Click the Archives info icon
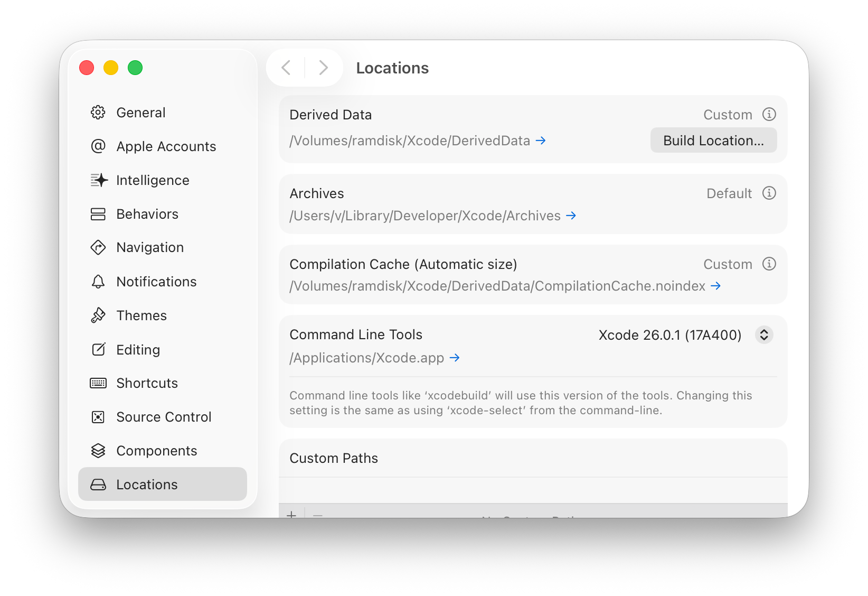868x596 pixels. [769, 193]
